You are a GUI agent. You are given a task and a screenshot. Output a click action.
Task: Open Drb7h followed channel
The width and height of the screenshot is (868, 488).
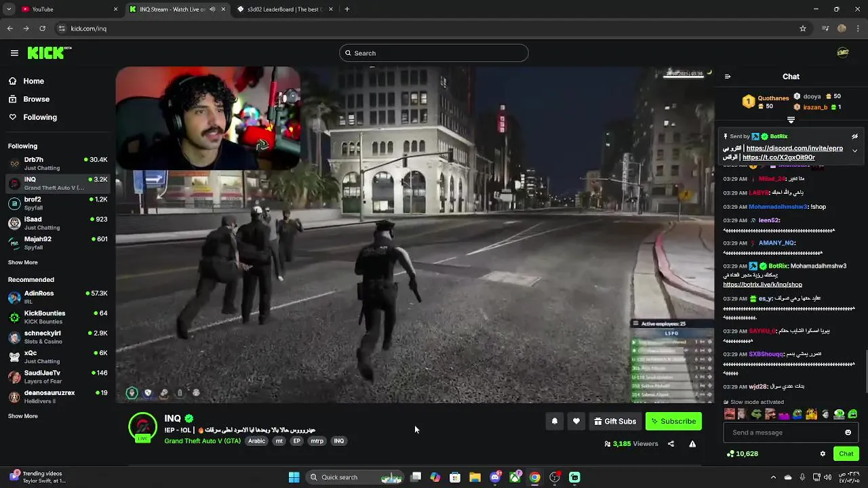point(58,163)
